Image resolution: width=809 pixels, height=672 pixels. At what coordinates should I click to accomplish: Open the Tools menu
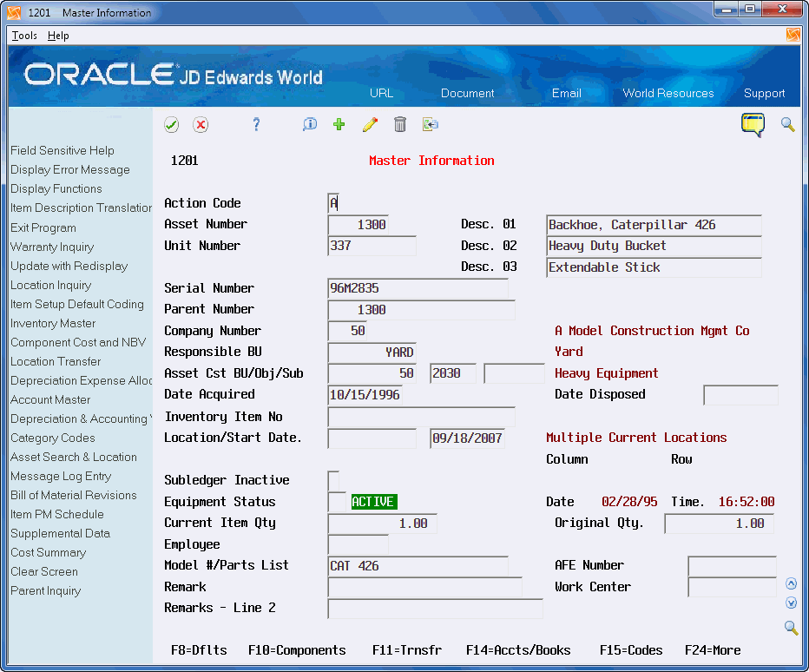pos(23,35)
